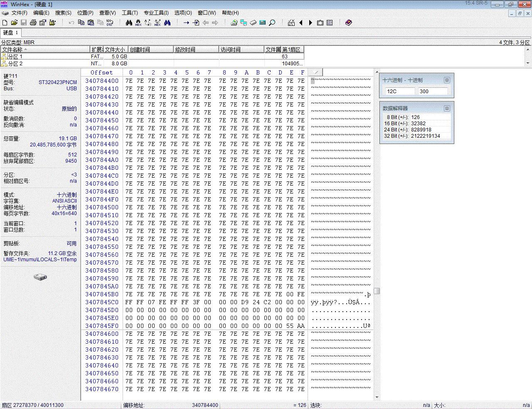This screenshot has width=532, height=409.
Task: Click the 101/010 Modify data icon
Action: (x=110, y=22)
